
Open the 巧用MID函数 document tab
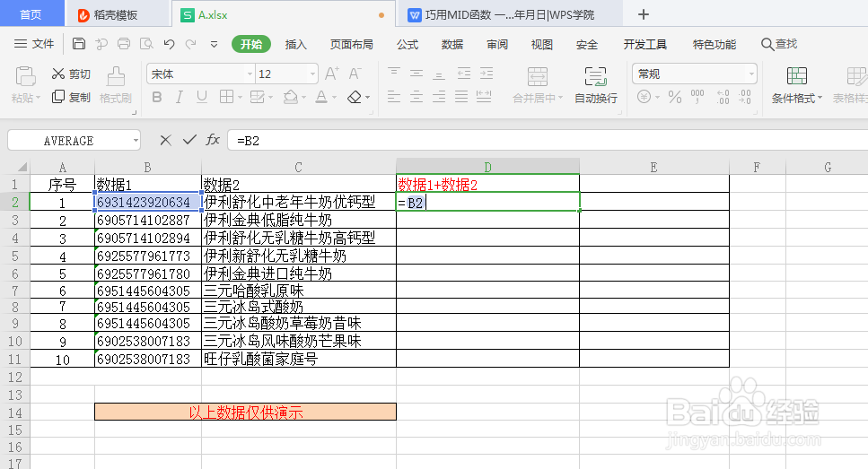(509, 15)
